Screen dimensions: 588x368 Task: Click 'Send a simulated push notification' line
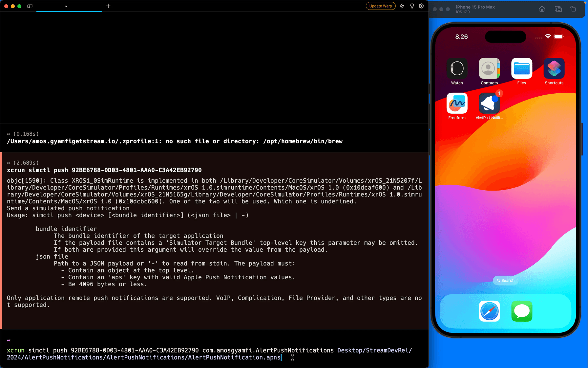coord(68,208)
